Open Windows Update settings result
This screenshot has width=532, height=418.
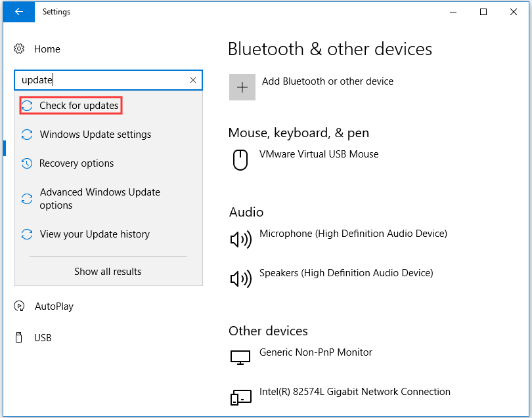point(108,135)
